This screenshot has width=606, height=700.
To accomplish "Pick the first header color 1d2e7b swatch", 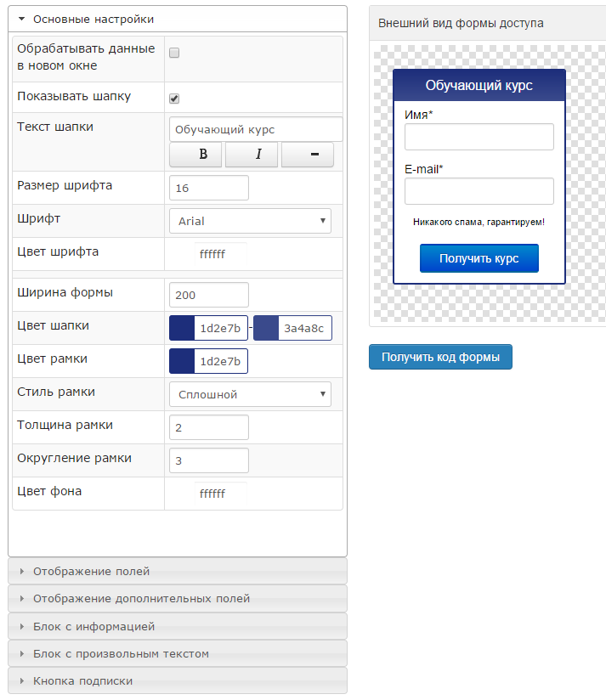I will coord(182,328).
